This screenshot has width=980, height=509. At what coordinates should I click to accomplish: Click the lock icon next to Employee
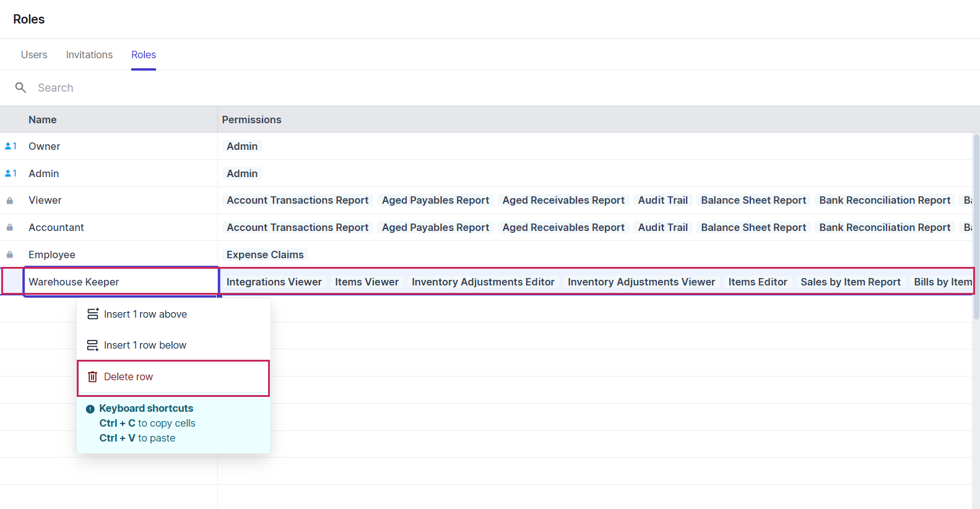pyautogui.click(x=10, y=254)
